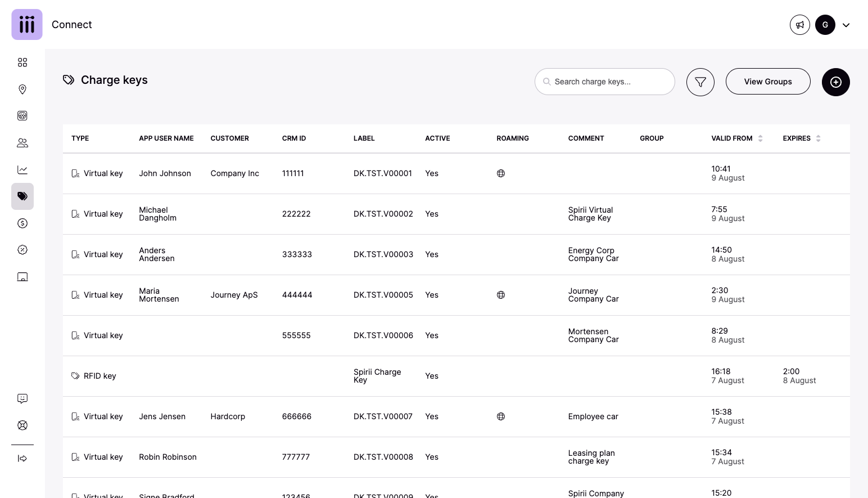Open the locations pin icon in sidebar
868x498 pixels.
22,89
